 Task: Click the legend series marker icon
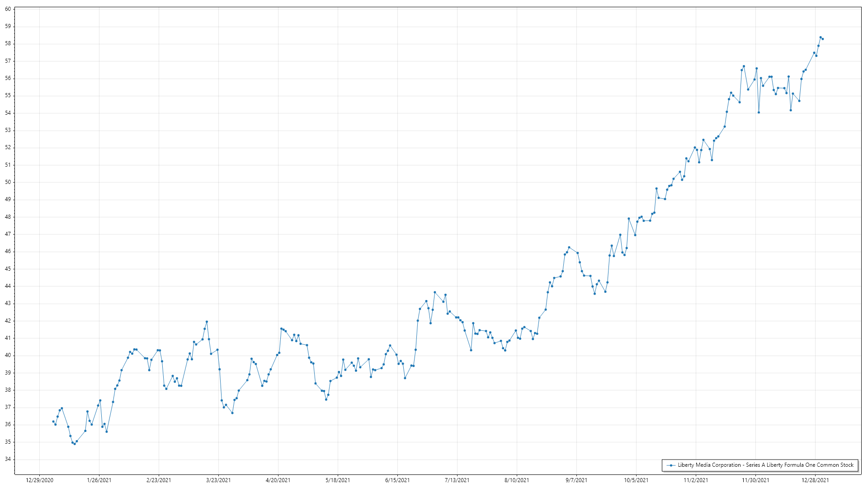point(671,465)
